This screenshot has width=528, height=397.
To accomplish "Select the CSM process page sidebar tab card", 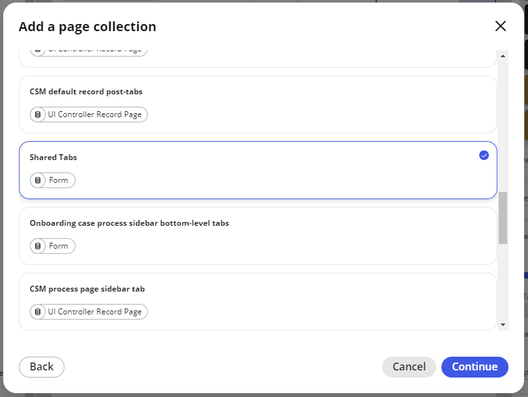I will (258, 302).
